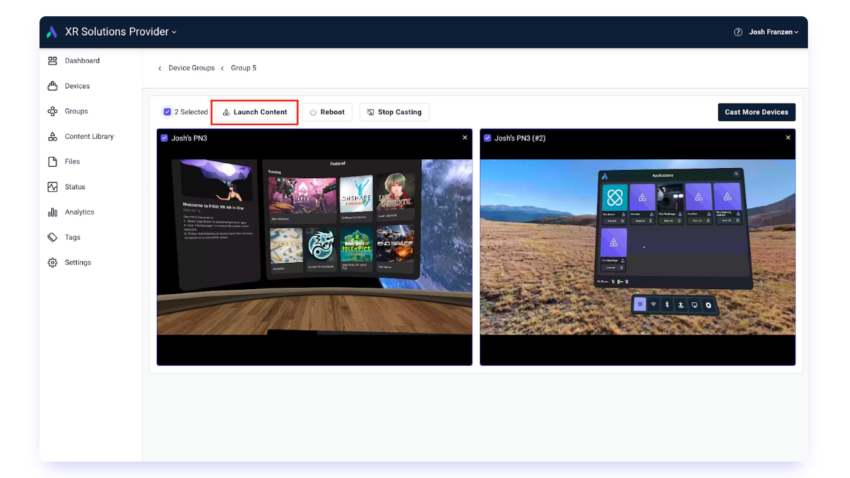
Task: Open Settings via the gear icon
Action: 52,263
